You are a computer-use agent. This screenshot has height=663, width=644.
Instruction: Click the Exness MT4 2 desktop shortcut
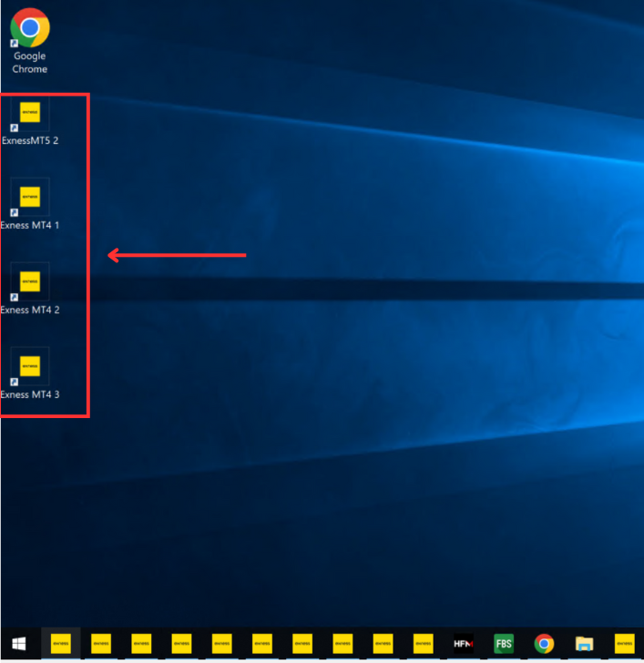pyautogui.click(x=29, y=291)
